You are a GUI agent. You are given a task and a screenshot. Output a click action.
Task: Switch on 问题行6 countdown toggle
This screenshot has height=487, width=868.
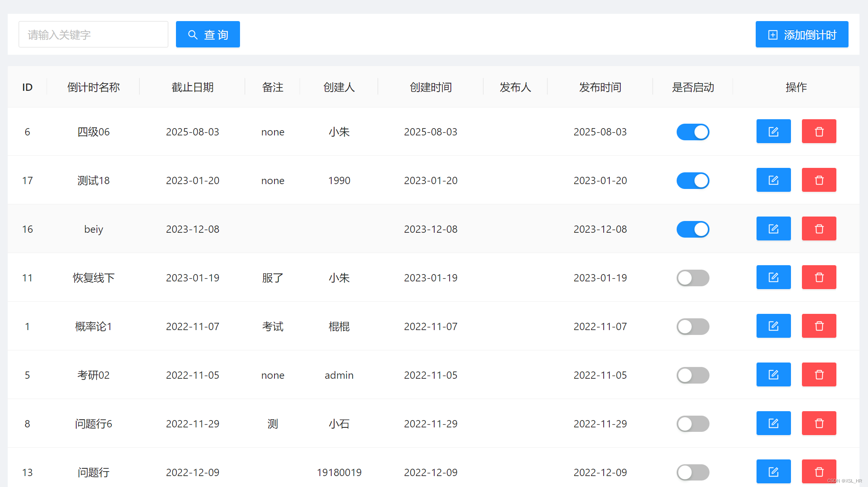pos(692,424)
